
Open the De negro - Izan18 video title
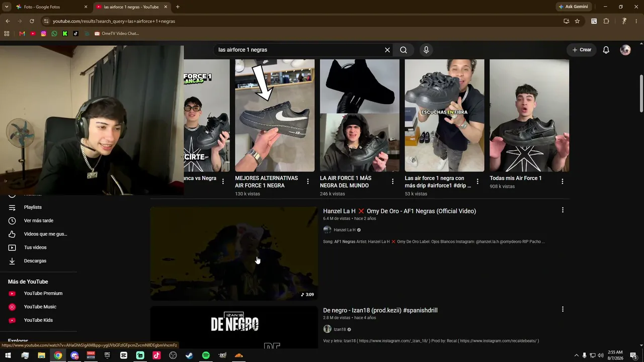coord(380,310)
